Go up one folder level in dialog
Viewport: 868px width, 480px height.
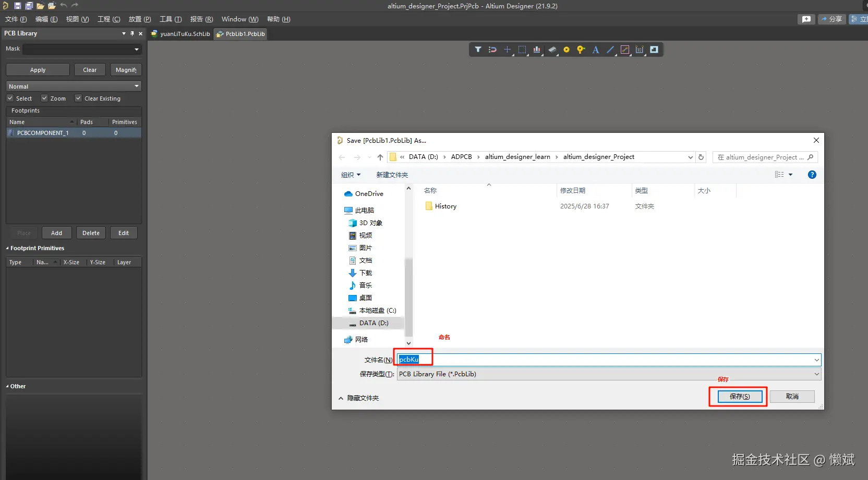(380, 157)
